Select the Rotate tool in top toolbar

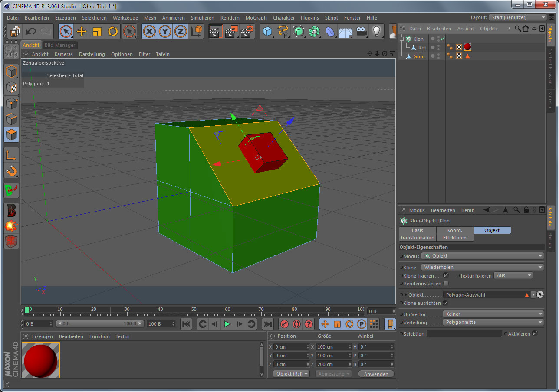(113, 31)
